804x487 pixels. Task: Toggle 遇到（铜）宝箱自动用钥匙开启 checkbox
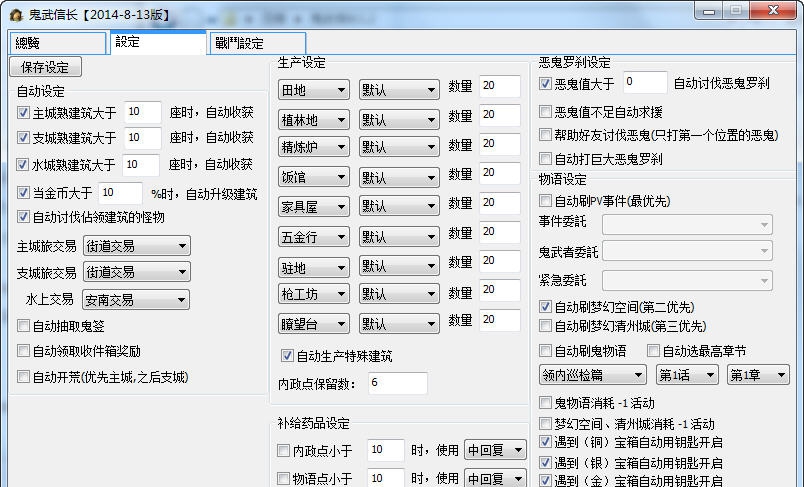[545, 441]
